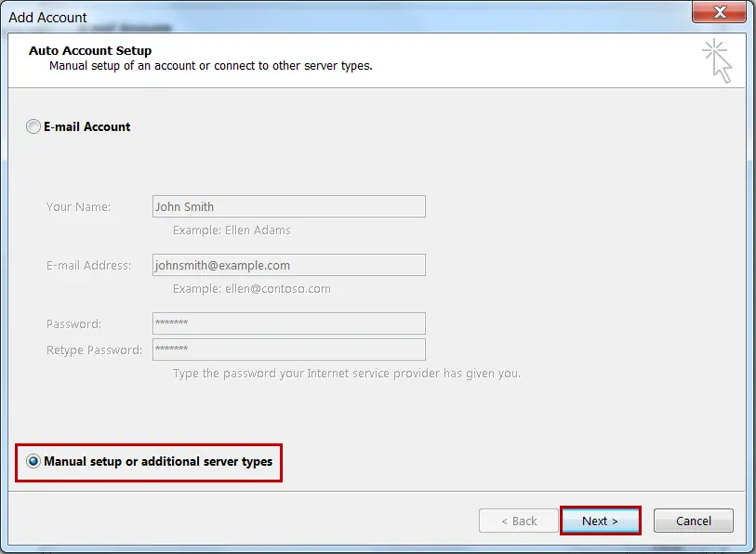Click the Password entry field
Image resolution: width=756 pixels, height=554 pixels.
[288, 323]
